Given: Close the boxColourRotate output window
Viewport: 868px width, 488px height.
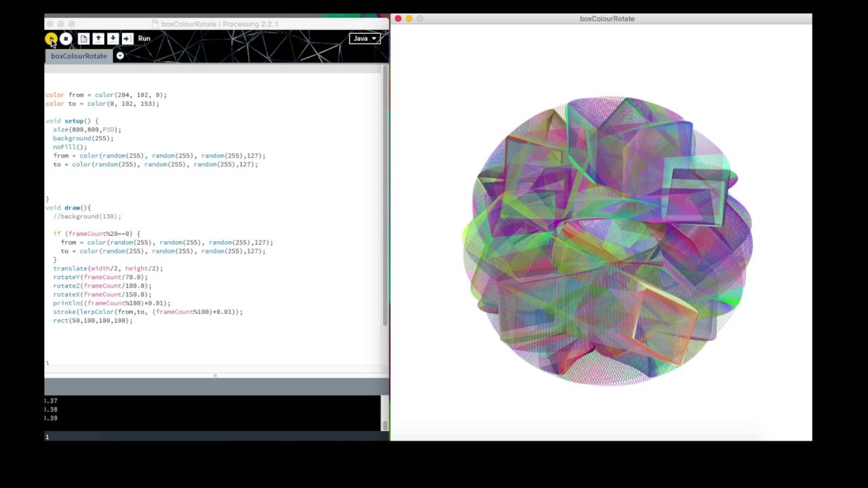Looking at the screenshot, I should [398, 18].
